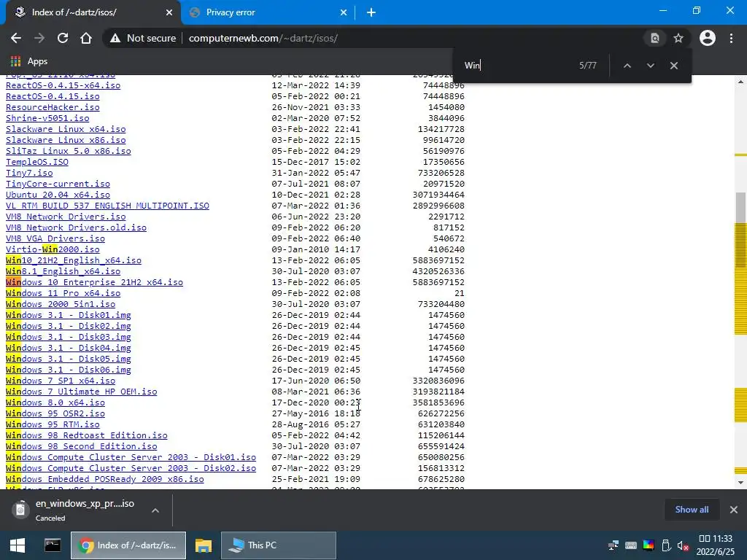Open a new browser tab
747x560 pixels.
371,12
